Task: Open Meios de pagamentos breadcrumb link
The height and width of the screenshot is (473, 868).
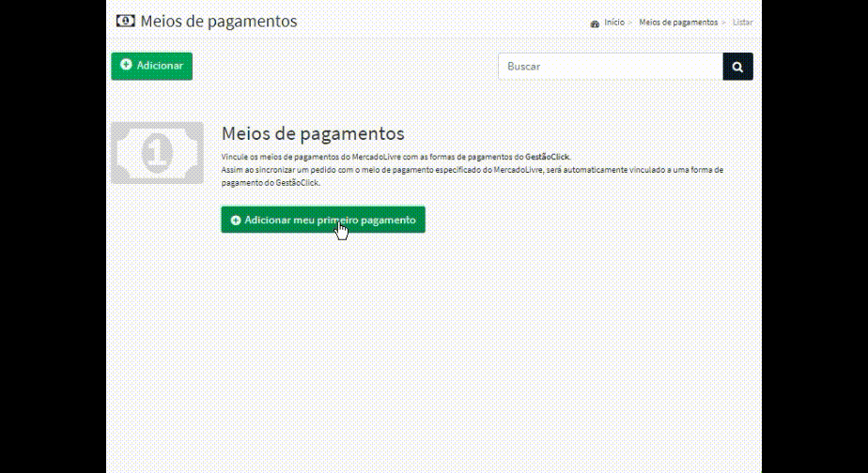Action: tap(678, 23)
